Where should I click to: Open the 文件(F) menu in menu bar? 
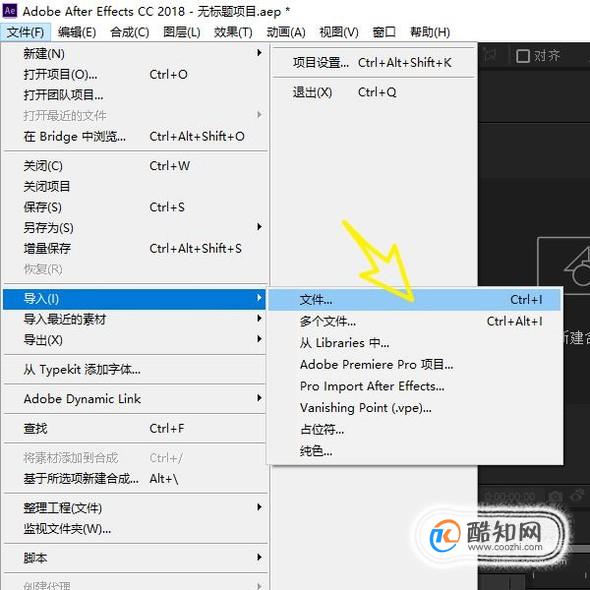coord(25,32)
